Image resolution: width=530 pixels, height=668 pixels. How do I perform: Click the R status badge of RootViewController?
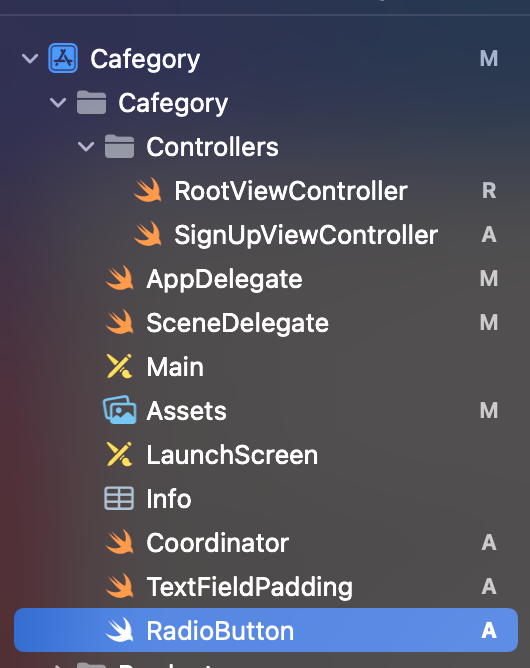[x=489, y=190]
